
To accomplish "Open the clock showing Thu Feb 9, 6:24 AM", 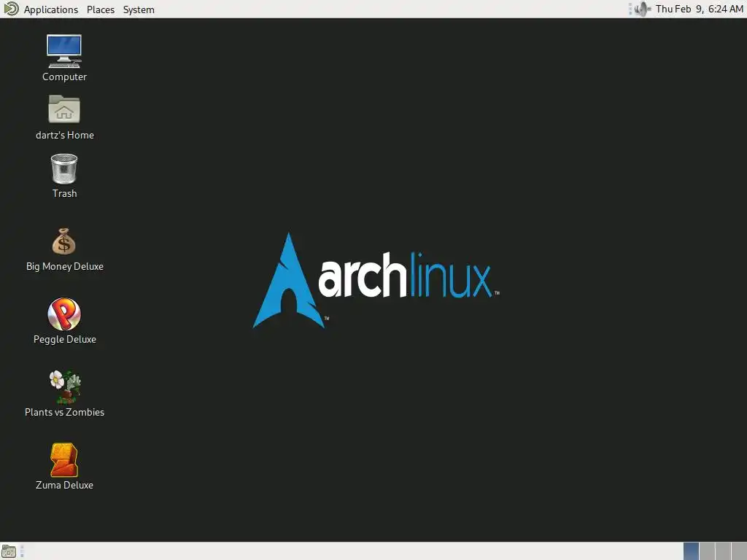I will [x=699, y=9].
